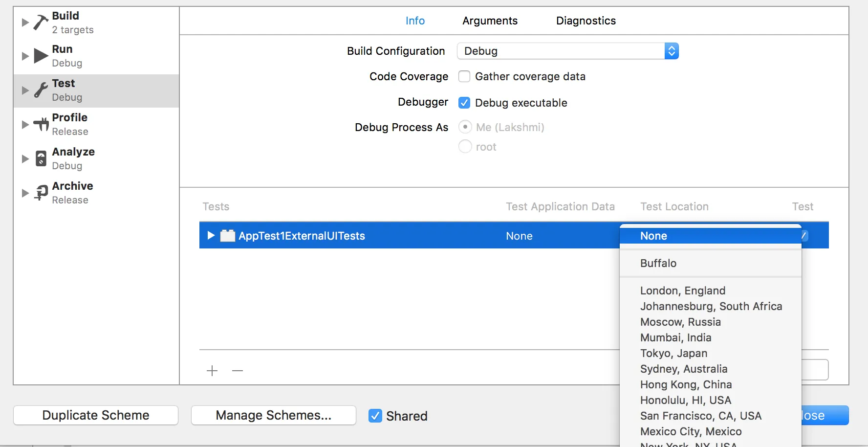The width and height of the screenshot is (868, 447).
Task: Click the Build hammer icon
Action: point(41,22)
